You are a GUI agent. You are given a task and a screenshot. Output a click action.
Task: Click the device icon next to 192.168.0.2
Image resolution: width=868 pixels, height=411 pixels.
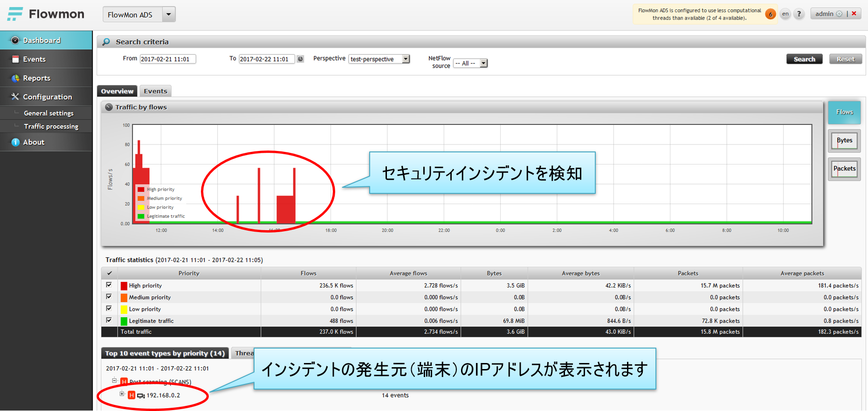[141, 396]
